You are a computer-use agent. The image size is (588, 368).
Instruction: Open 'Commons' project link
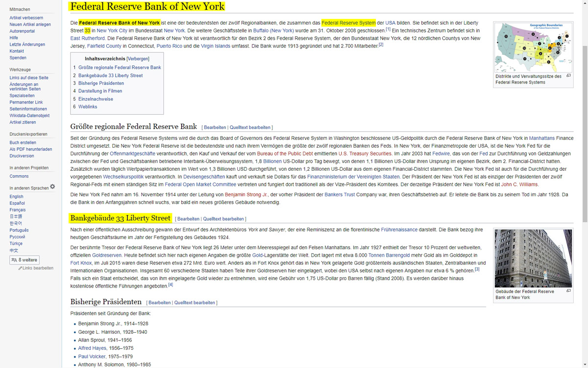coord(19,176)
